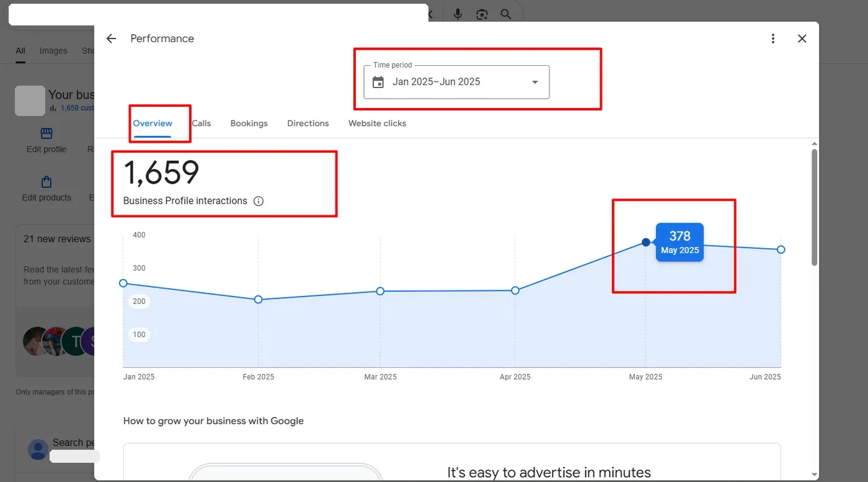Click the magnifier search icon in background search bar
Viewport: 868px width, 482px height.
(x=506, y=14)
